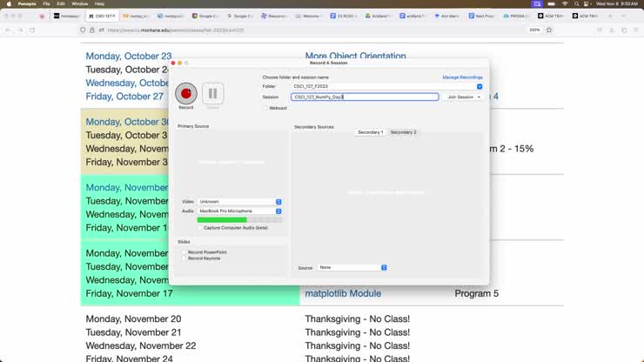Click the shield icon in address bar
The width and height of the screenshot is (644, 362).
pyautogui.click(x=83, y=30)
